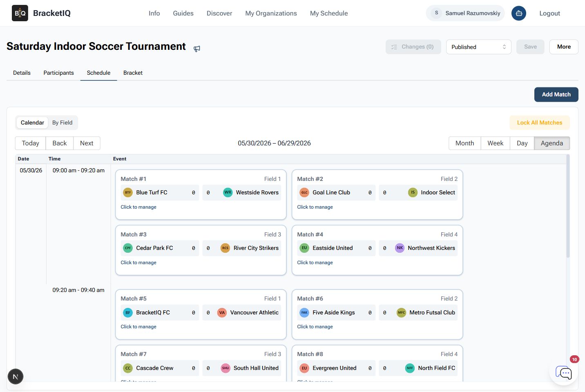
Task: Open the Match #7 card header
Action: click(201, 354)
